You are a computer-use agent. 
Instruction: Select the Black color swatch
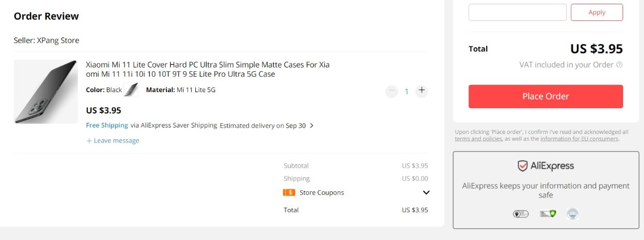[x=131, y=90]
